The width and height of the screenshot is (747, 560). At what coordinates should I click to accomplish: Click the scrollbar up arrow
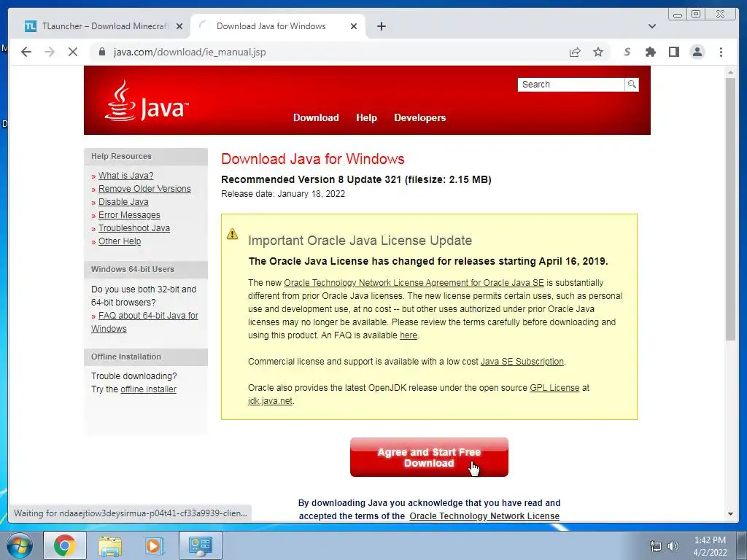click(x=730, y=72)
